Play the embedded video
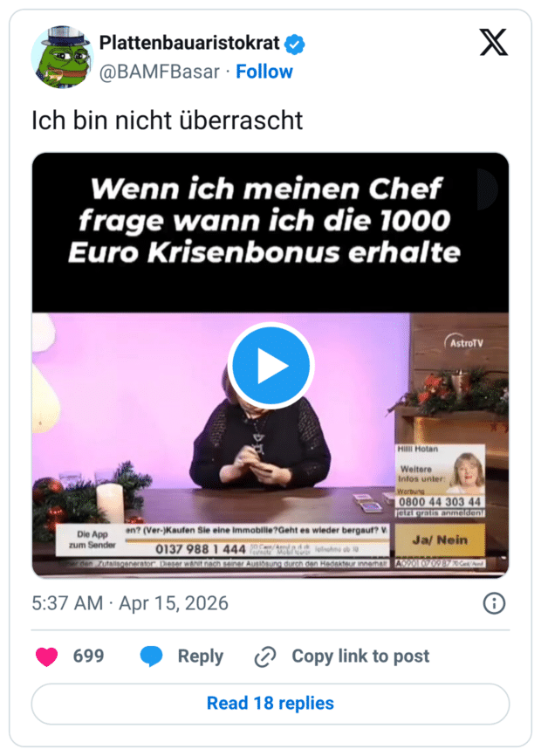 click(270, 366)
